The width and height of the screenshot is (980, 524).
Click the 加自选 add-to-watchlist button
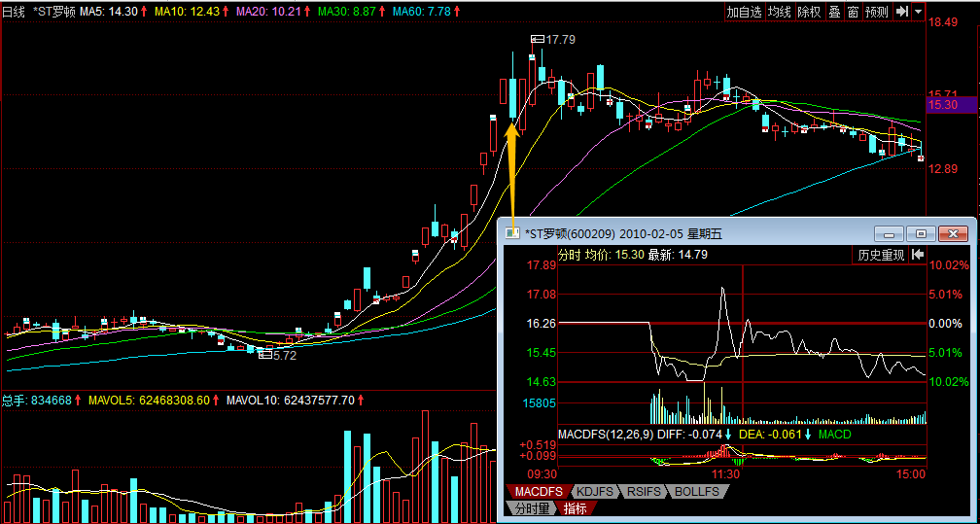tap(744, 12)
